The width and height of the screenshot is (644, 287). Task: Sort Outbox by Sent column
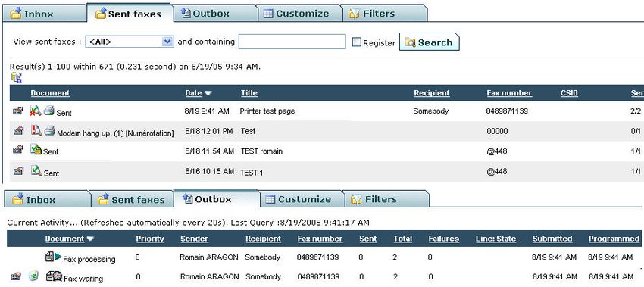click(x=368, y=239)
